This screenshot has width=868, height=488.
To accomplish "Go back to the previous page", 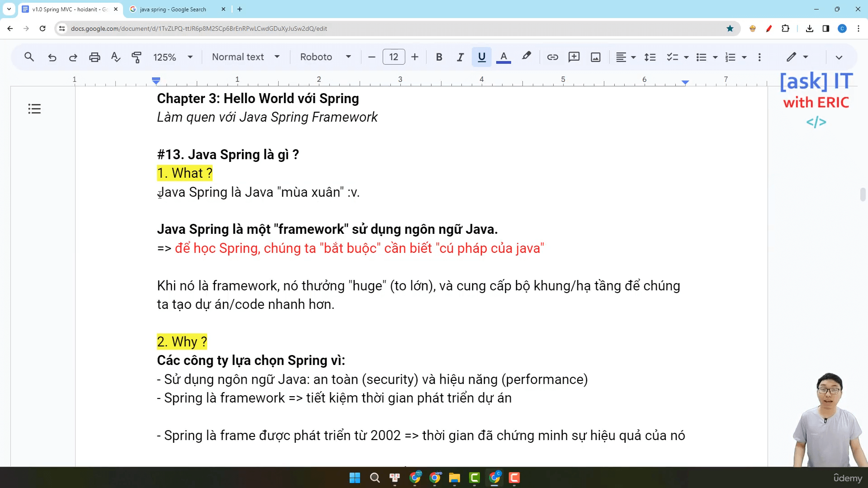I will [x=10, y=28].
